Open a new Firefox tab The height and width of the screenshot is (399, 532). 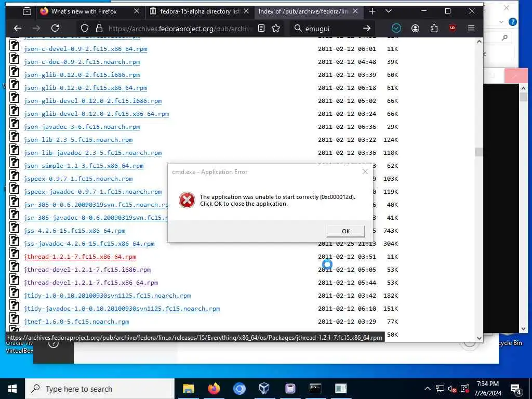372,11
